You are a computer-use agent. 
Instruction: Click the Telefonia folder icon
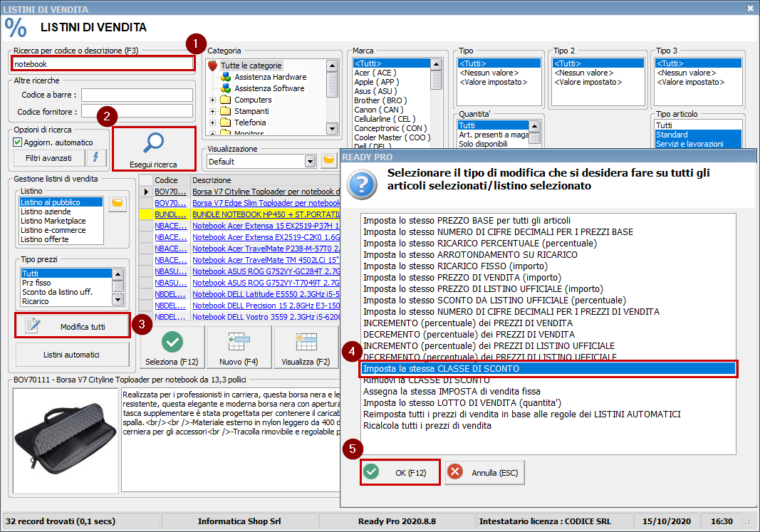[x=225, y=122]
